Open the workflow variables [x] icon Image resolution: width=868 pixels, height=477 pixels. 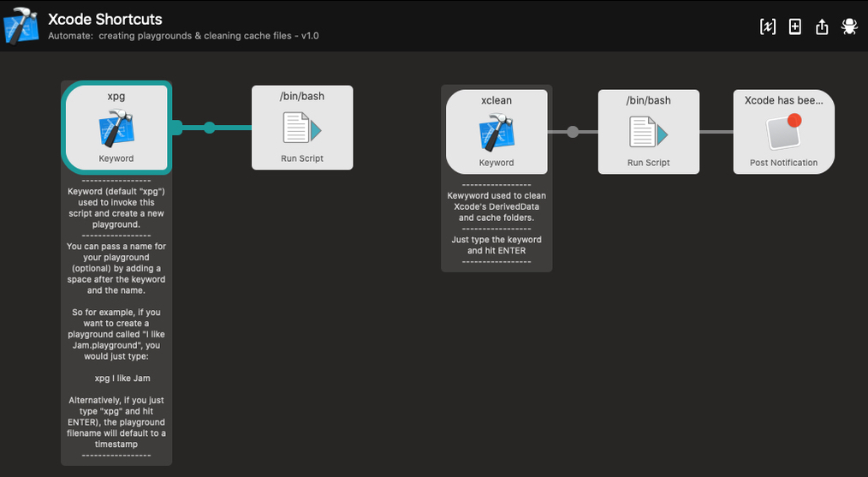[x=768, y=27]
